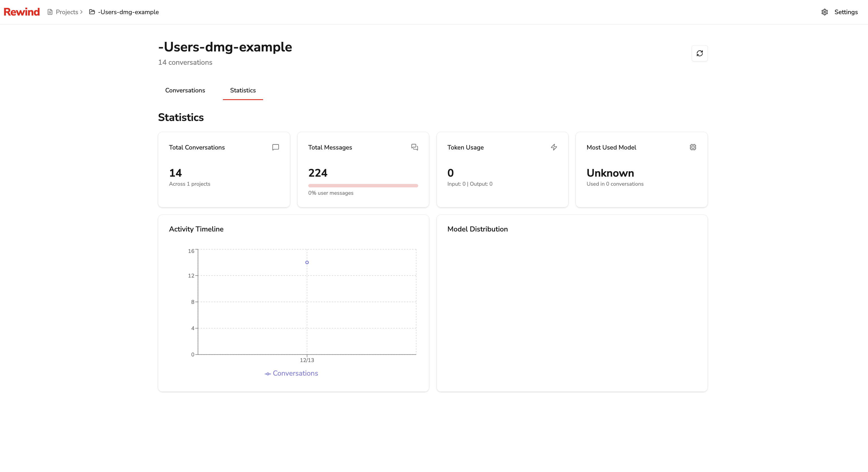This screenshot has width=868, height=472.
Task: Click the lightning bolt icon on Token Usage card
Action: pos(554,147)
